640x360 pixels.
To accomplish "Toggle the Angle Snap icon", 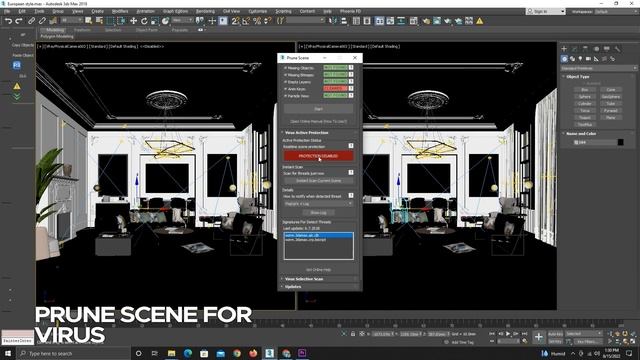I will pyautogui.click(x=246, y=21).
